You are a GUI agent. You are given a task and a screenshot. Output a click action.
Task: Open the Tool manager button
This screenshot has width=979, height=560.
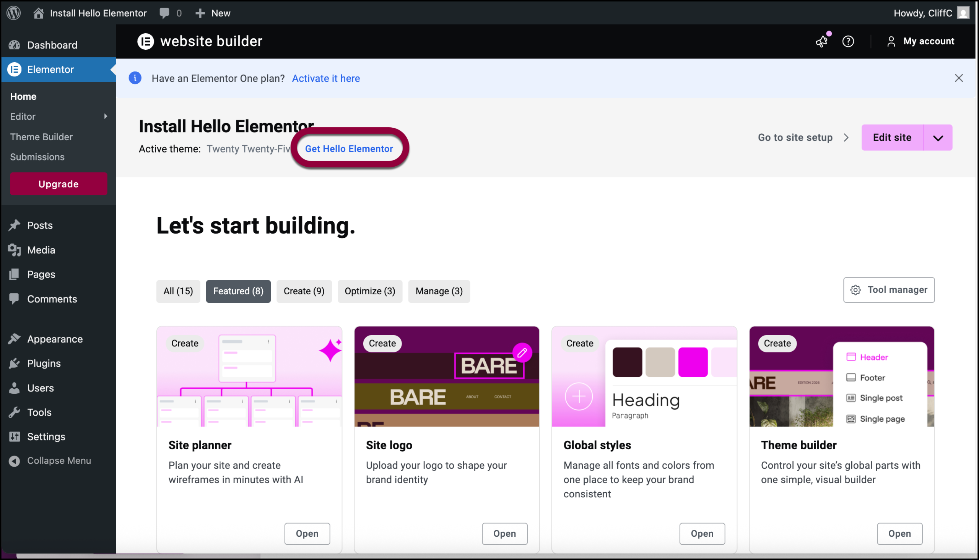(x=889, y=290)
